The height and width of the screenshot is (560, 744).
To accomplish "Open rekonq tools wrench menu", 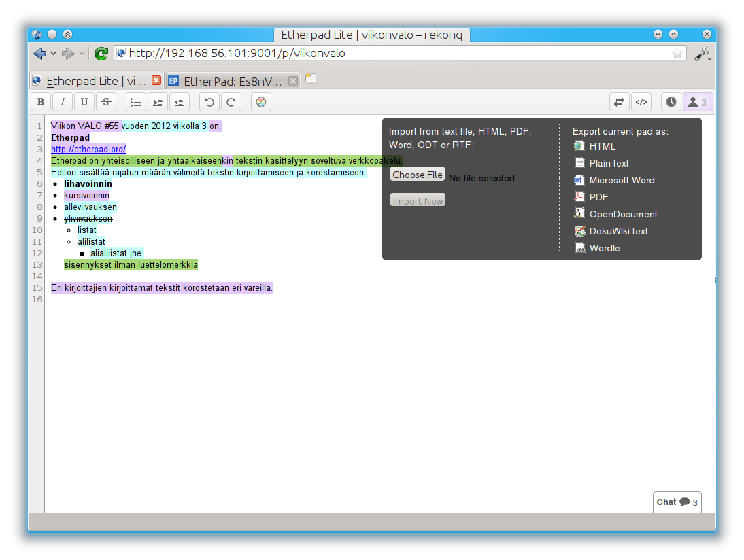I will 703,54.
